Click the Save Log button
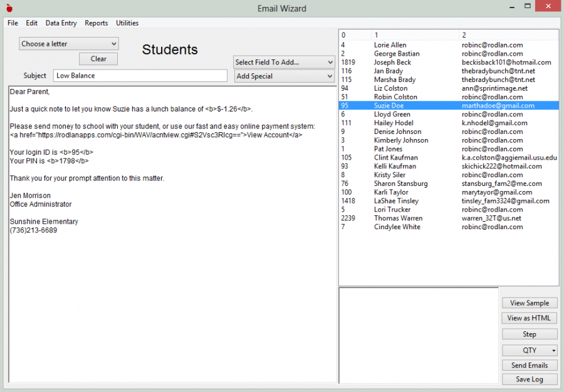 click(x=530, y=379)
